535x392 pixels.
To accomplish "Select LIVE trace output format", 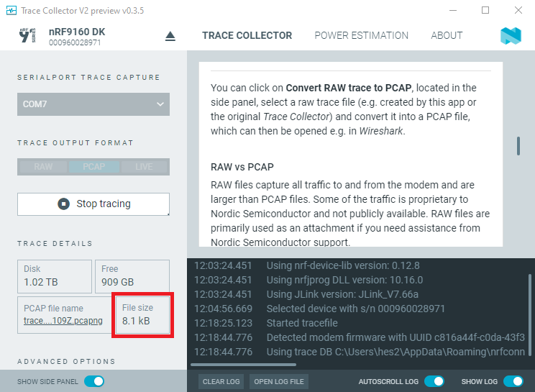I will (x=144, y=167).
